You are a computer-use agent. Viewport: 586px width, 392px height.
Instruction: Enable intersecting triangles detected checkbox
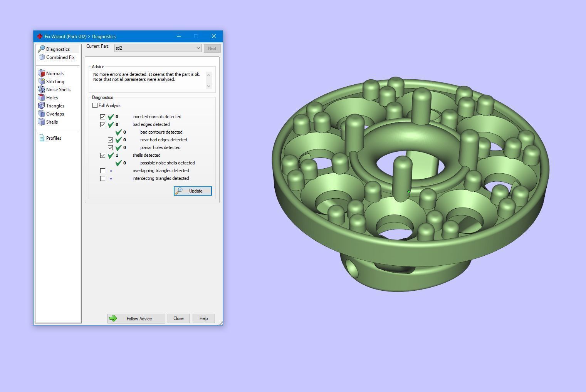pos(102,178)
